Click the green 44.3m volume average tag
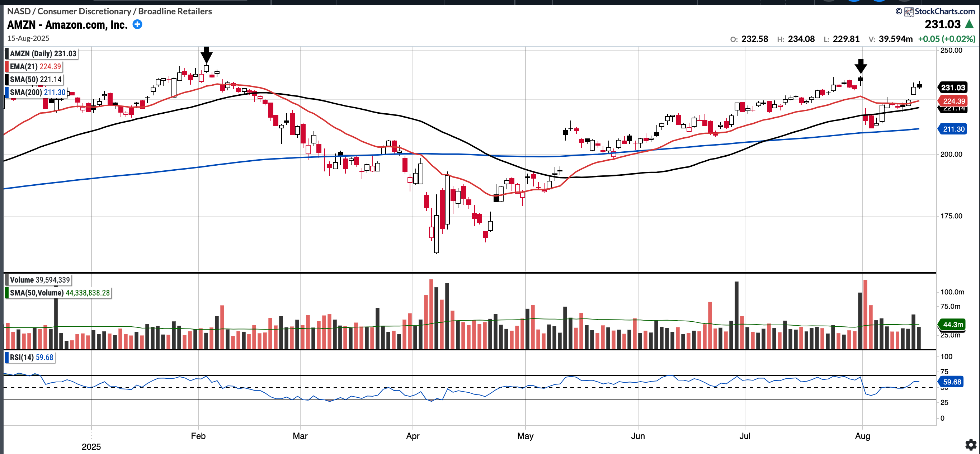The height and width of the screenshot is (454, 980). click(953, 324)
